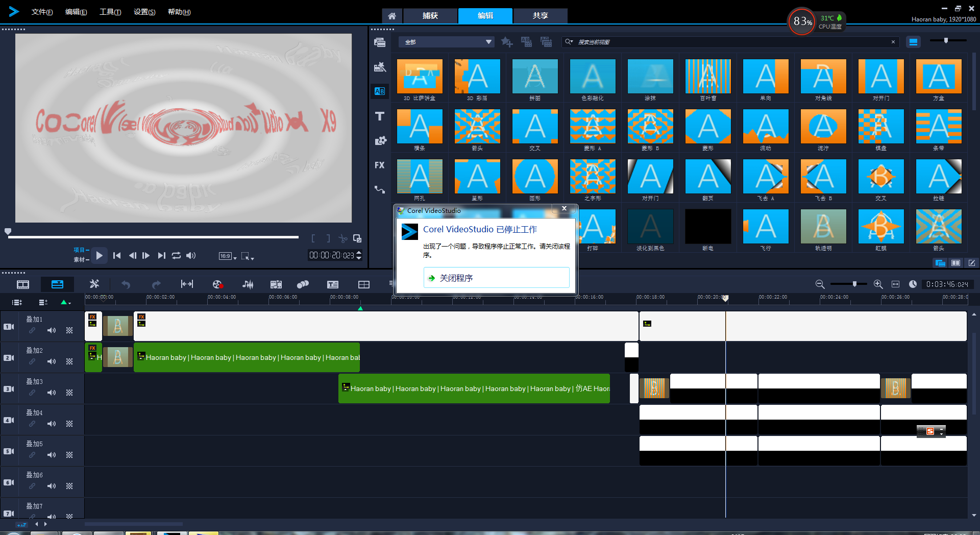The image size is (980, 535).
Task: Click the Undo arrow
Action: [x=126, y=284]
